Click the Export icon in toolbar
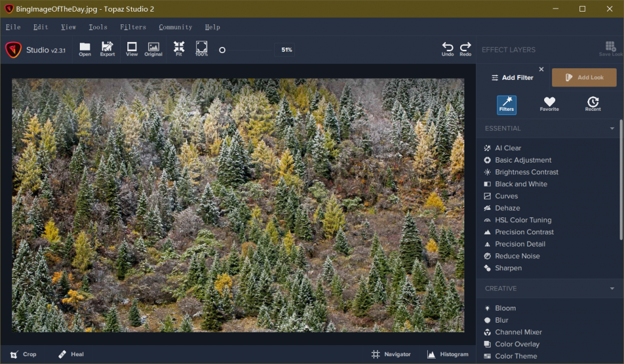Image resolution: width=624 pixels, height=364 pixels. [x=107, y=49]
